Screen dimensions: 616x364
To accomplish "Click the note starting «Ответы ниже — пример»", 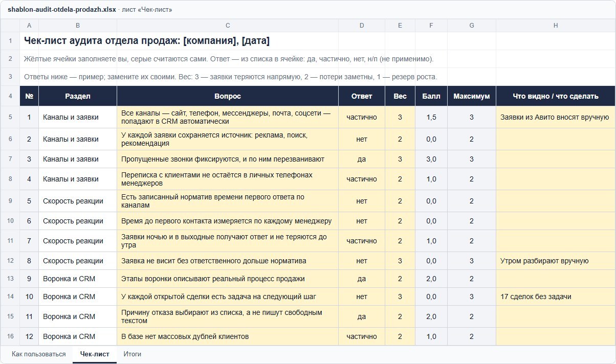I will click(230, 77).
